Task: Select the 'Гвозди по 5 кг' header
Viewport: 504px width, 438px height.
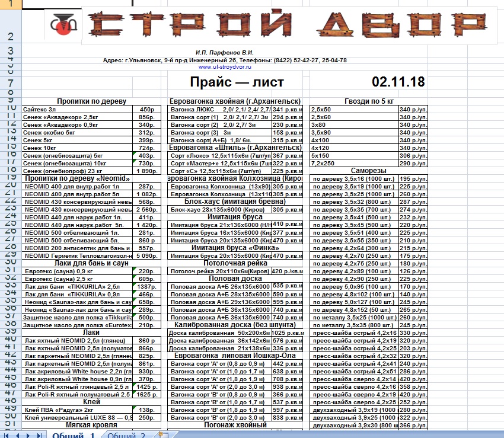Action: coord(369,101)
